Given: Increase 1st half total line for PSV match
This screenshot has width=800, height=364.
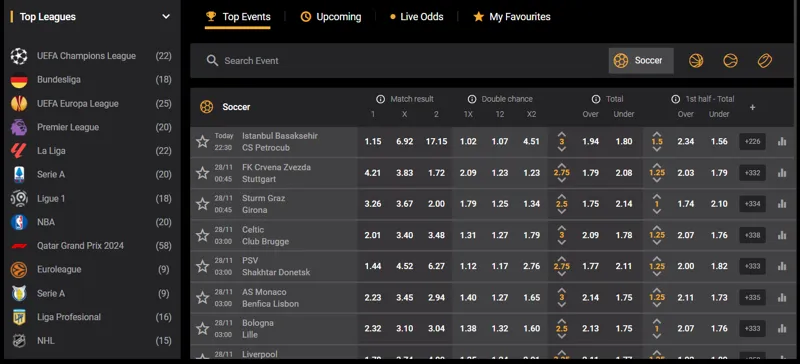Looking at the screenshot, I should pos(657,258).
